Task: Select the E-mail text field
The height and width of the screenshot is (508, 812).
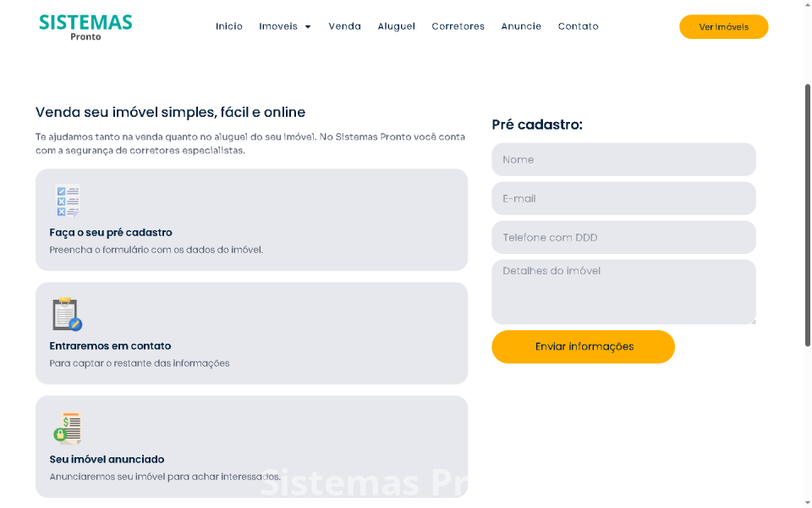Action: [623, 198]
